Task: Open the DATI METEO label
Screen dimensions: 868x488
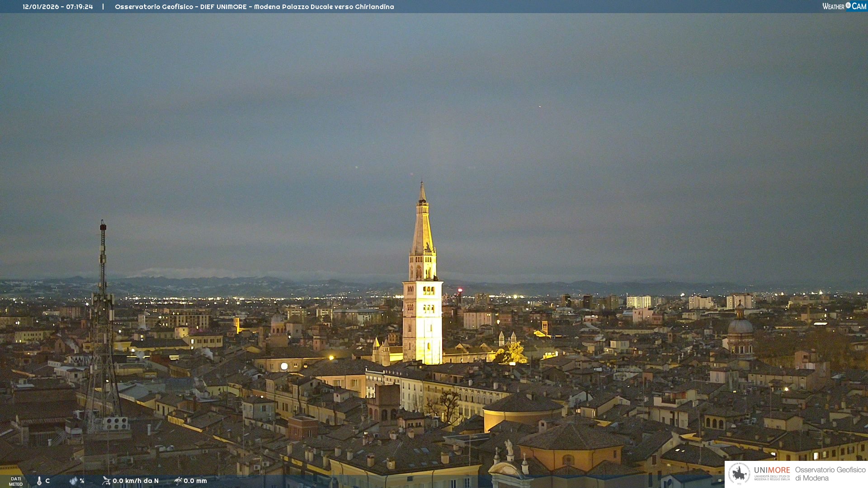Action: pos(16,481)
